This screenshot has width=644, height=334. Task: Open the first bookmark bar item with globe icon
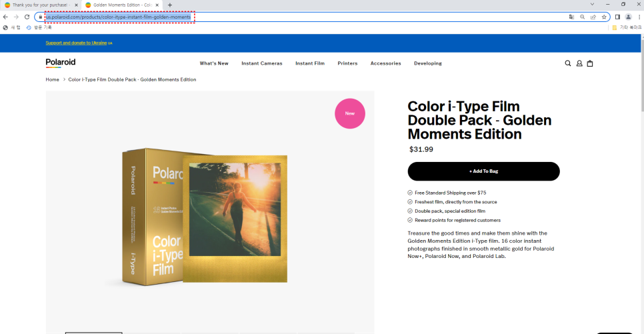(x=11, y=27)
